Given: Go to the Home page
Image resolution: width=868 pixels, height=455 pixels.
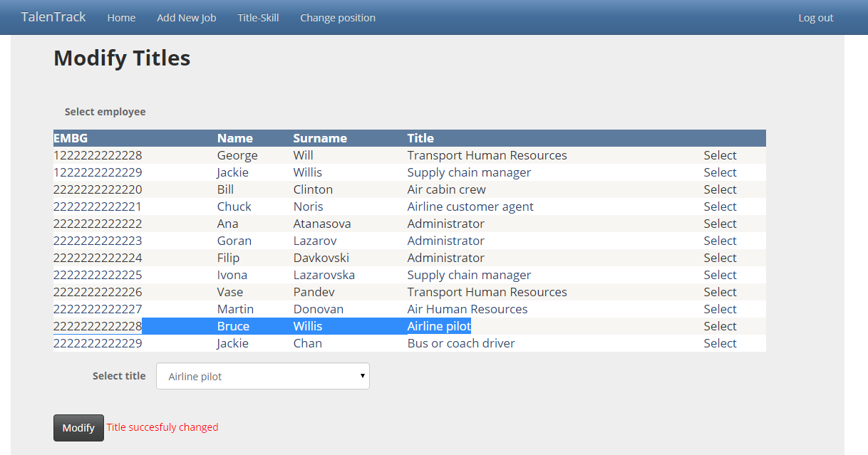Looking at the screenshot, I should [121, 18].
